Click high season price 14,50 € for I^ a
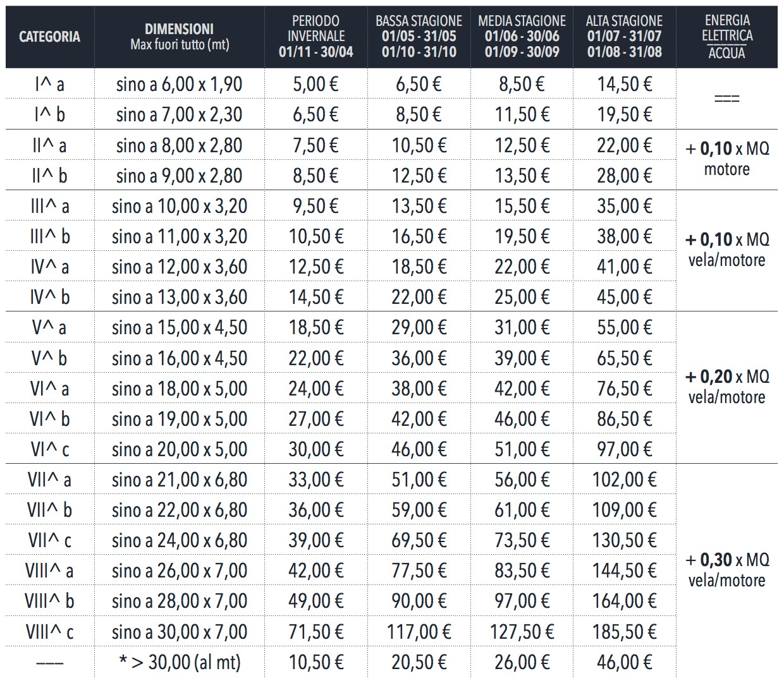The width and height of the screenshot is (784, 695). 624,84
